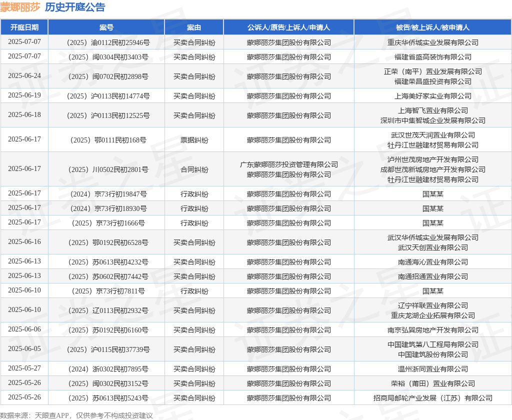The height and width of the screenshot is (420, 512).
Task: Click defendant 招商局邮轮产业发展（江苏）有限公司
Action: tap(432, 398)
